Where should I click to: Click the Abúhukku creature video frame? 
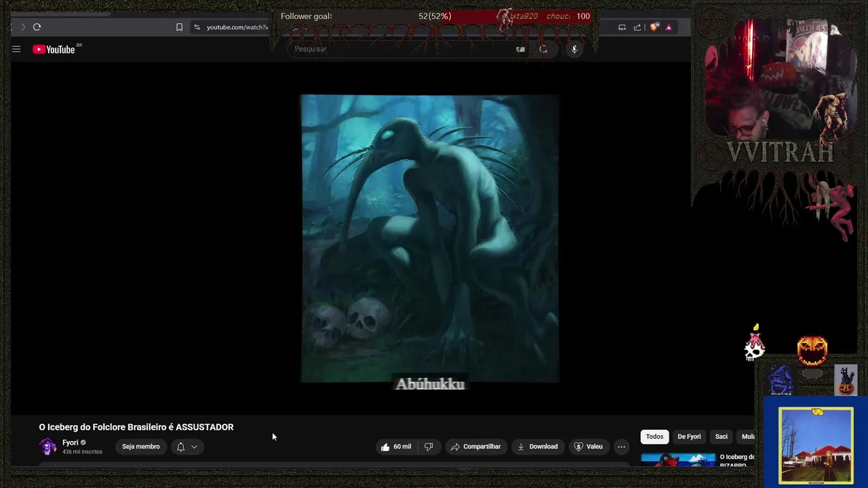click(430, 239)
